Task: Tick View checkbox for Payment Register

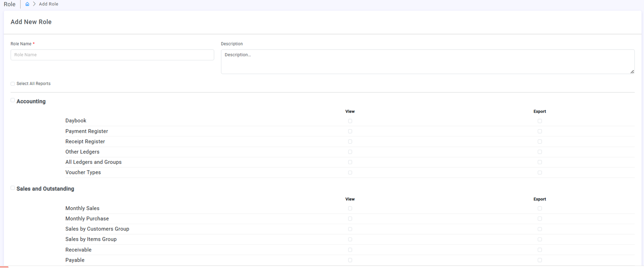Action: (x=350, y=132)
